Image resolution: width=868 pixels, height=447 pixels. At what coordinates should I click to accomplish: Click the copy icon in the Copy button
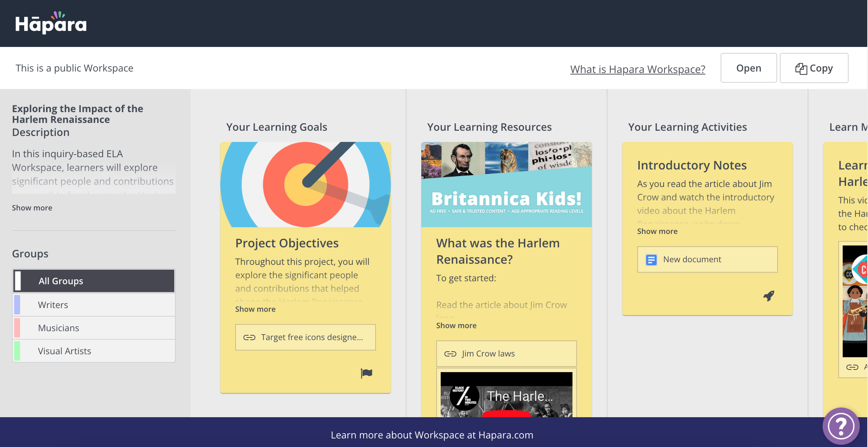tap(801, 69)
